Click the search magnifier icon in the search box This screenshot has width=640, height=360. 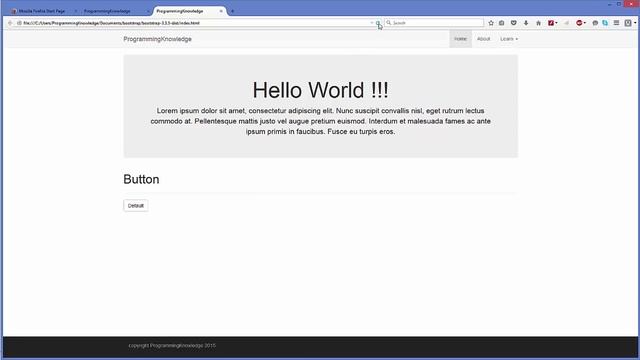coord(389,23)
